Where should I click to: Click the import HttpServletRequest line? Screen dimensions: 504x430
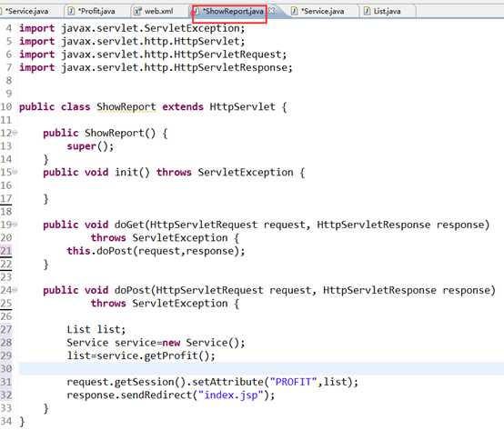click(x=153, y=55)
